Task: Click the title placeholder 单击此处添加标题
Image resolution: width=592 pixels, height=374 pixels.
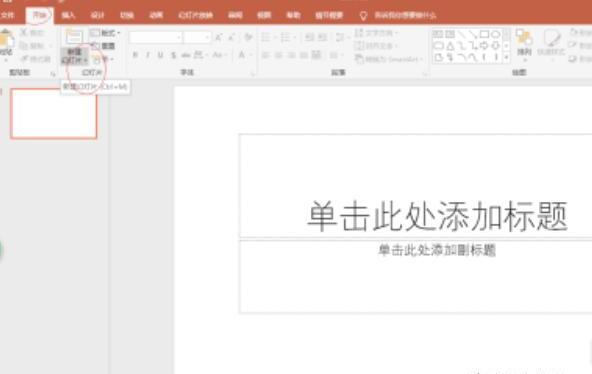Action: tap(438, 216)
